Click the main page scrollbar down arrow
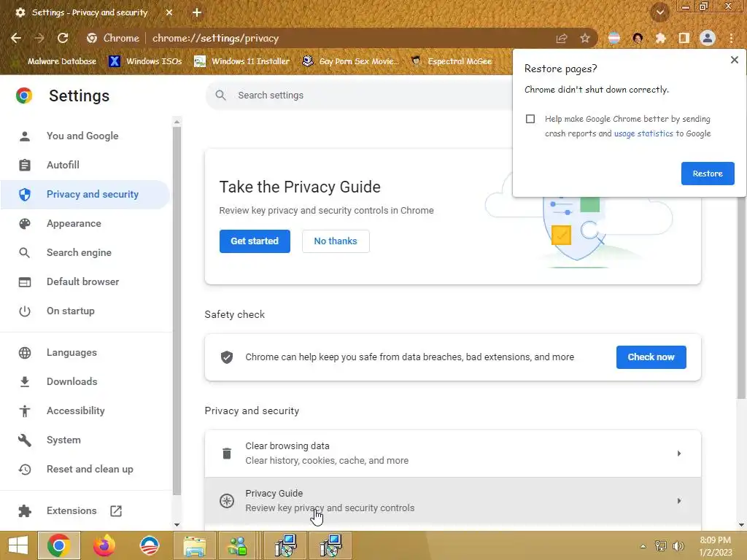The height and width of the screenshot is (560, 747). click(x=741, y=525)
